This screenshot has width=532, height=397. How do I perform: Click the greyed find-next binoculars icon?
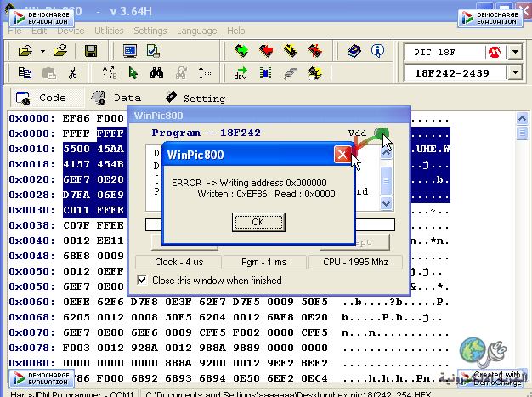tap(181, 73)
